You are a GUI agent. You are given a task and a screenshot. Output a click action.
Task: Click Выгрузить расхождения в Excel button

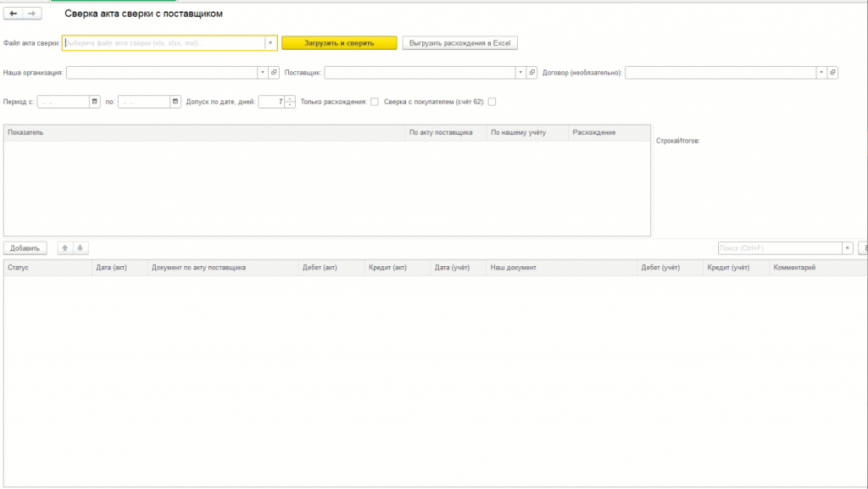click(460, 42)
